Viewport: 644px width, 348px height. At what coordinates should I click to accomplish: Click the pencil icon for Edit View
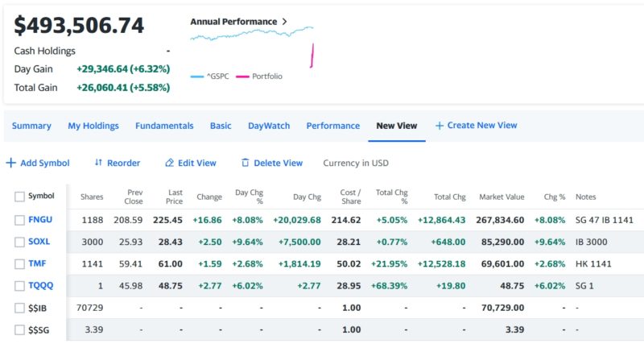click(169, 163)
